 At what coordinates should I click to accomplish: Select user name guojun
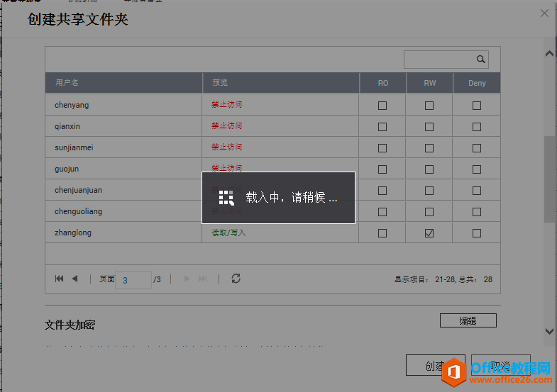67,169
